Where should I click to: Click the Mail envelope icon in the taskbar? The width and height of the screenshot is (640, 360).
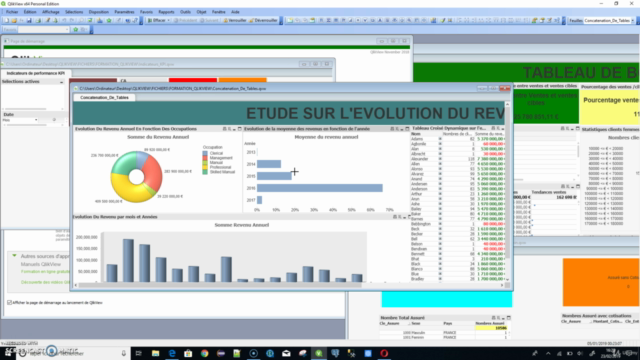[x=286, y=353]
